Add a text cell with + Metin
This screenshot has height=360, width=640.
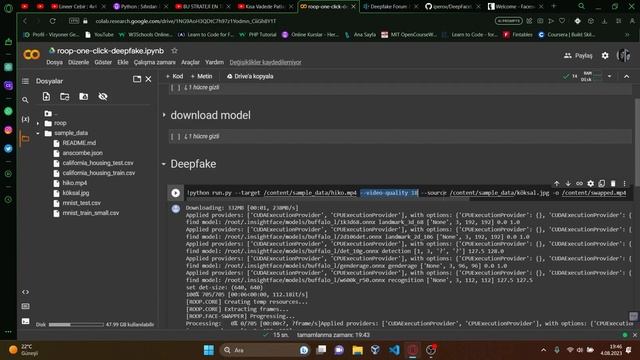pos(202,76)
